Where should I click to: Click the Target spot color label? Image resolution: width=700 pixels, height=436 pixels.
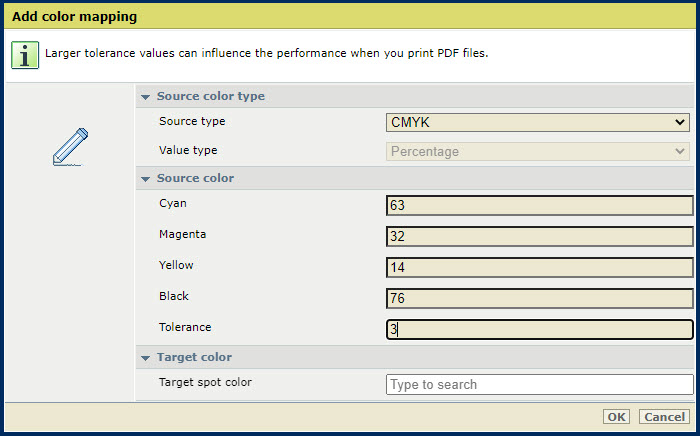pyautogui.click(x=205, y=382)
